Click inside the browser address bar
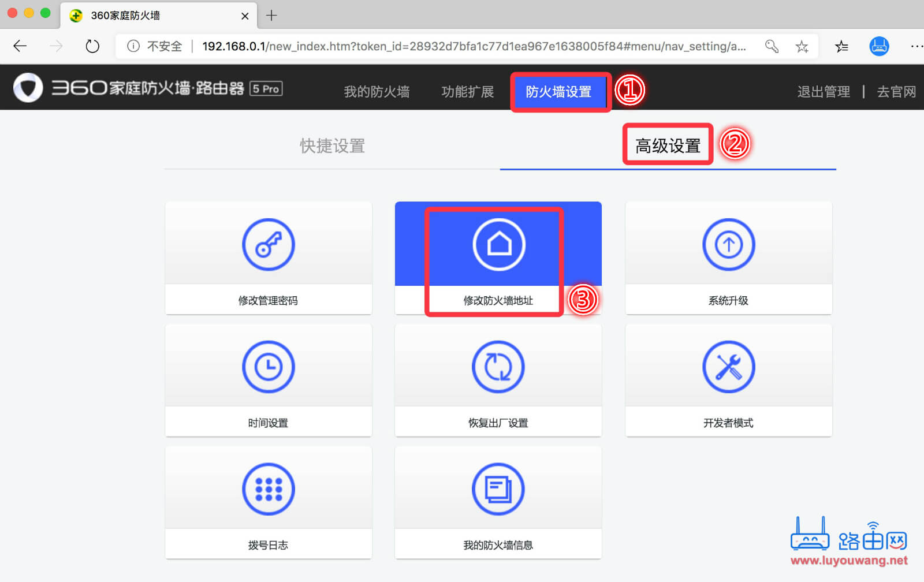Image resolution: width=924 pixels, height=582 pixels. point(404,46)
